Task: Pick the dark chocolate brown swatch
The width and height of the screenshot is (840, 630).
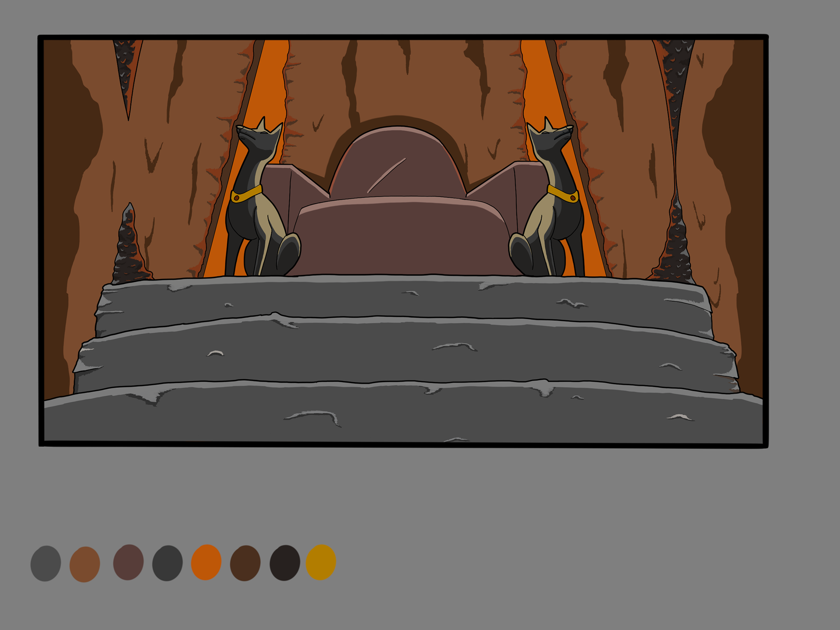Action: 245,563
